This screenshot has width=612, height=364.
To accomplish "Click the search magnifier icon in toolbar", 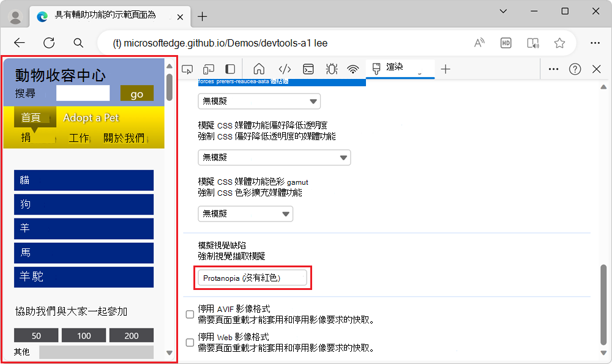I will pos(78,43).
